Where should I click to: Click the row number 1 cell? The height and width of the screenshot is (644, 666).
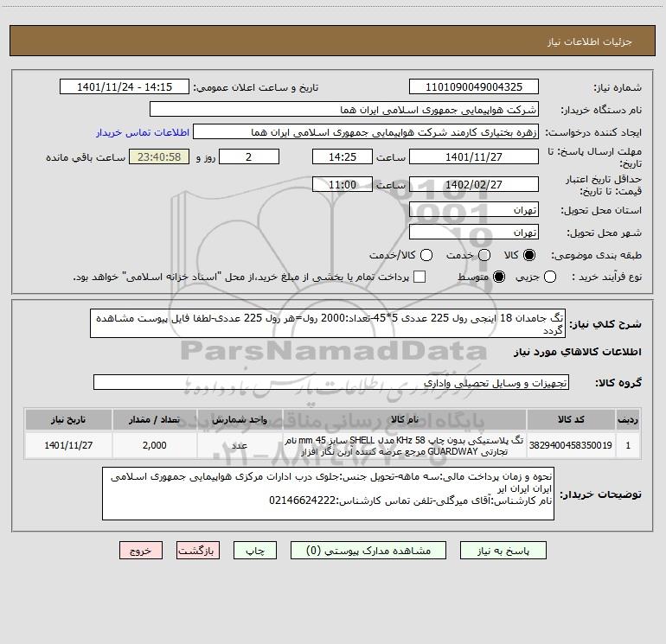[628, 445]
